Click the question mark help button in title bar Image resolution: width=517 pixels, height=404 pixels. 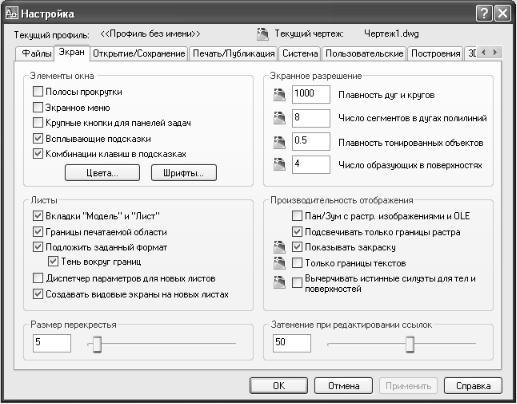coord(484,14)
